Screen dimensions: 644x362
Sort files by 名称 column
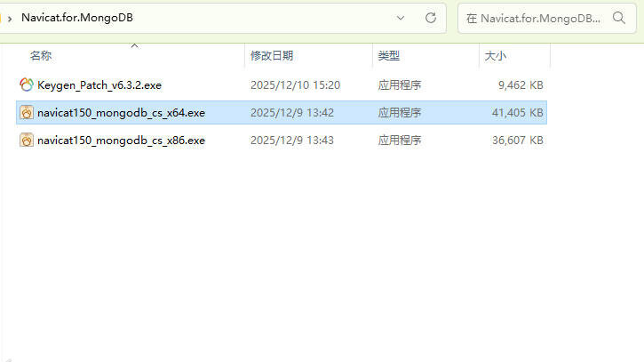(x=41, y=55)
